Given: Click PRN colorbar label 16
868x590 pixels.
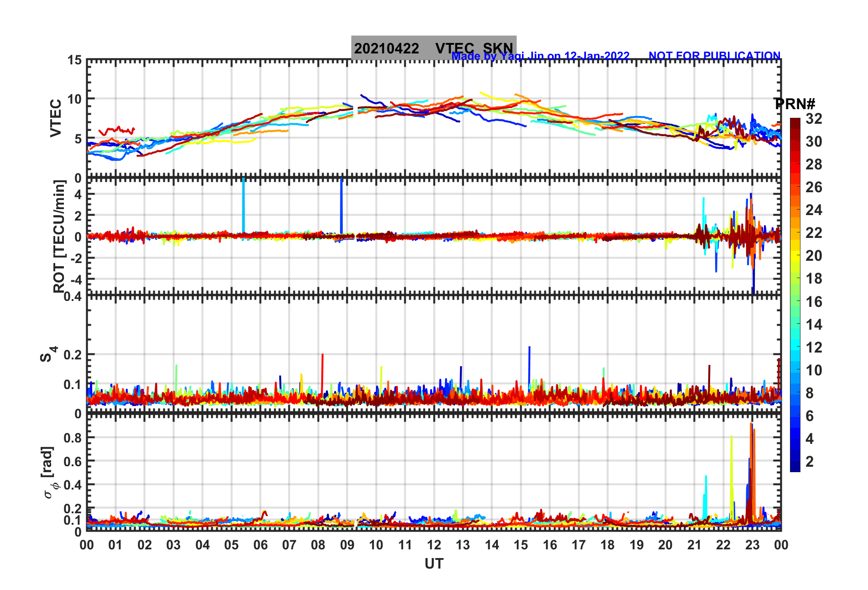Looking at the screenshot, I should pos(814,302).
